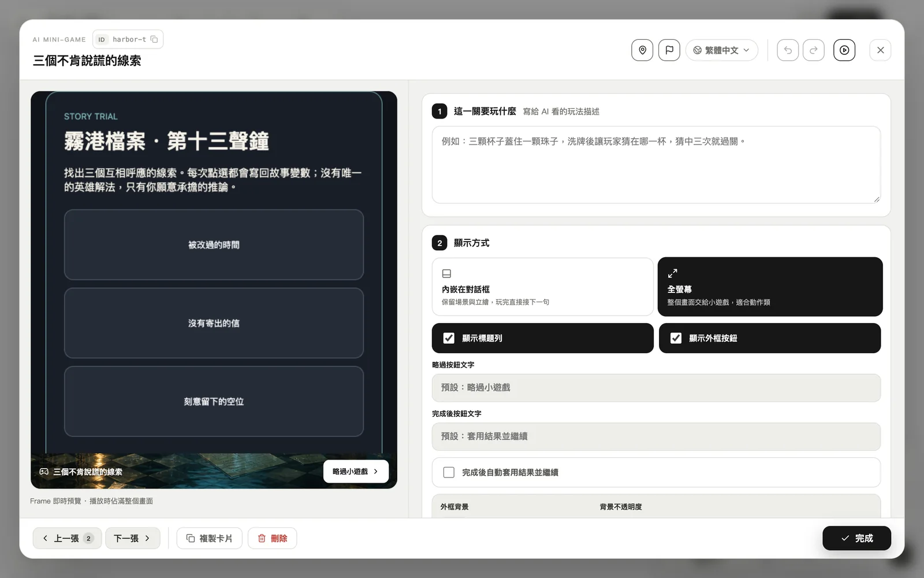Image resolution: width=924 pixels, height=578 pixels.
Task: Click the STORY TRIAL label in preview
Action: coord(91,116)
